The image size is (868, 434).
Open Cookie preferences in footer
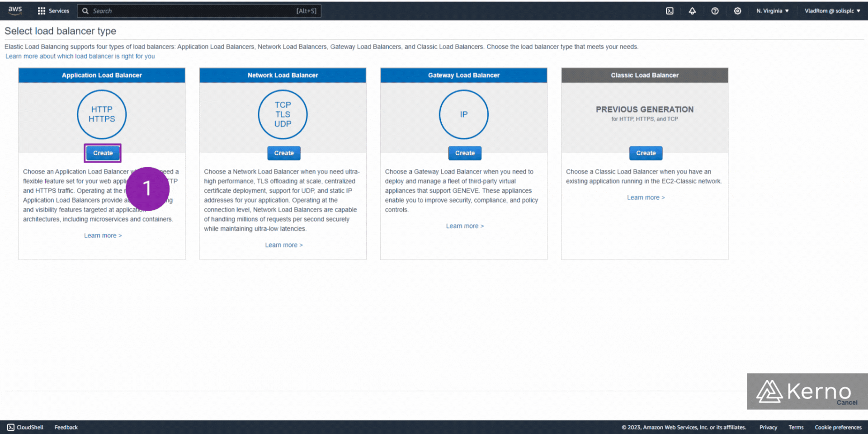click(x=838, y=427)
